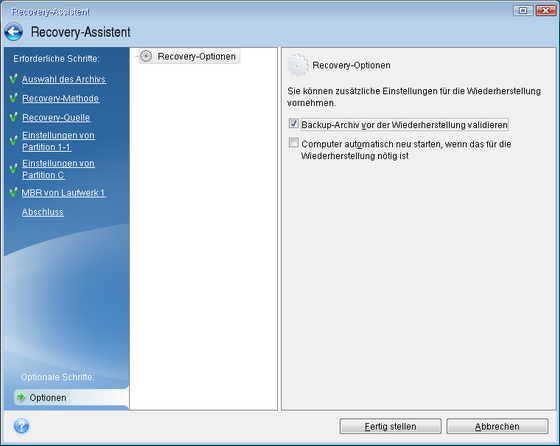Click the blue back arrow icon
Viewport: 560px width, 446px height.
14,32
